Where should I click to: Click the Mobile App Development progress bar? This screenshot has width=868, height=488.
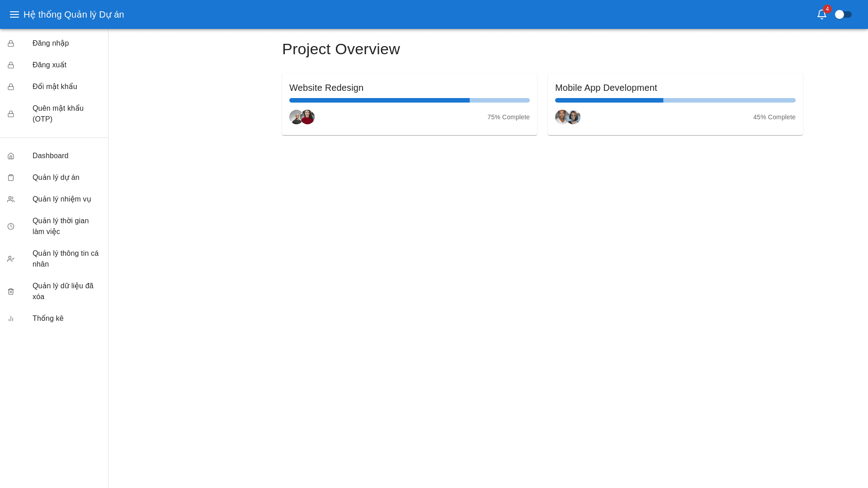tap(675, 100)
